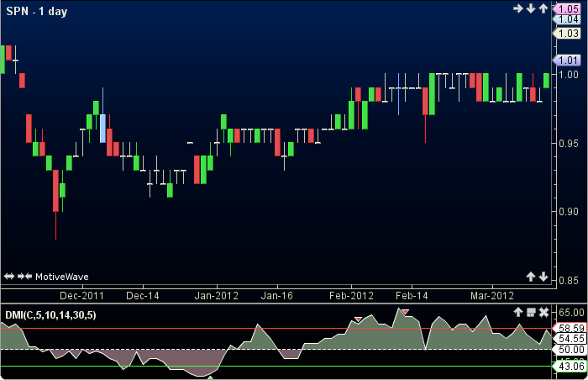Click the right arrow icon atop the price chart
588x380 pixels.
tap(518, 8)
